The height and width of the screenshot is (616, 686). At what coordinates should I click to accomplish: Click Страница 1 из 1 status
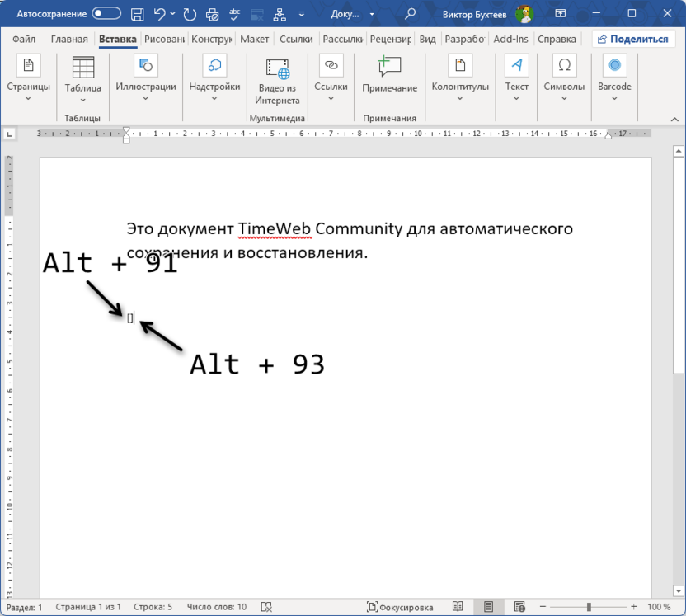tap(88, 607)
